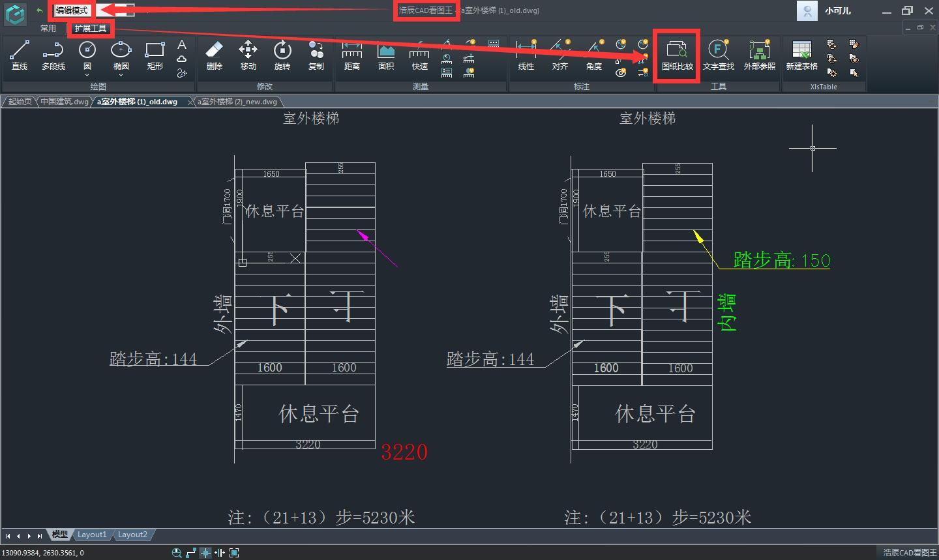Screen dimensions: 939x560
Task: Click the 线性 (Linear) dimension tool
Action: [x=526, y=55]
